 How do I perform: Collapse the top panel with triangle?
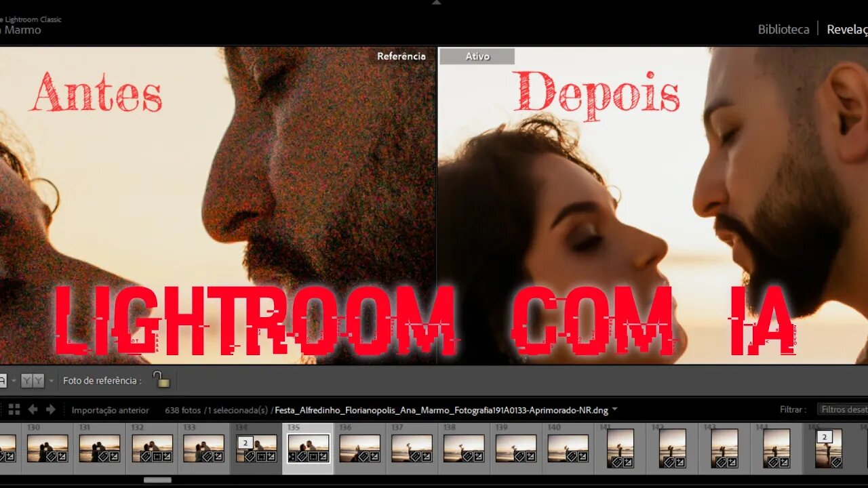436,3
